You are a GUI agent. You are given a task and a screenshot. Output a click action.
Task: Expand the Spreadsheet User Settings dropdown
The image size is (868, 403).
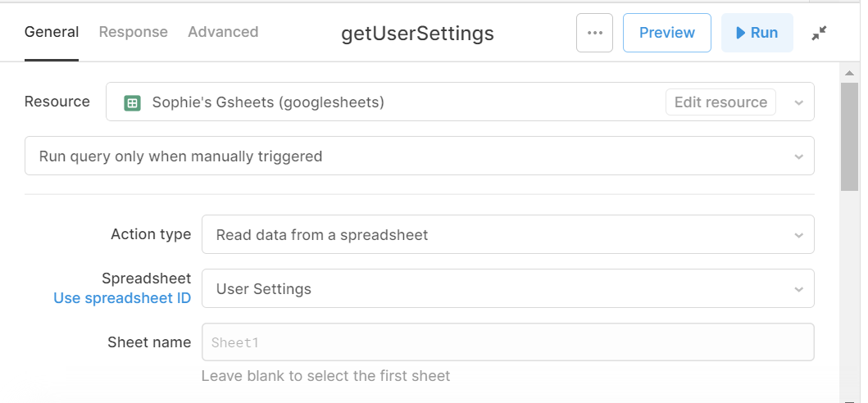[x=507, y=288]
